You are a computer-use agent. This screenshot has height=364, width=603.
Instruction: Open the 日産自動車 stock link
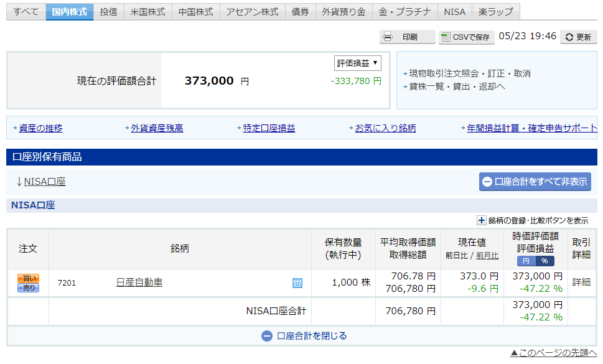[x=139, y=282]
